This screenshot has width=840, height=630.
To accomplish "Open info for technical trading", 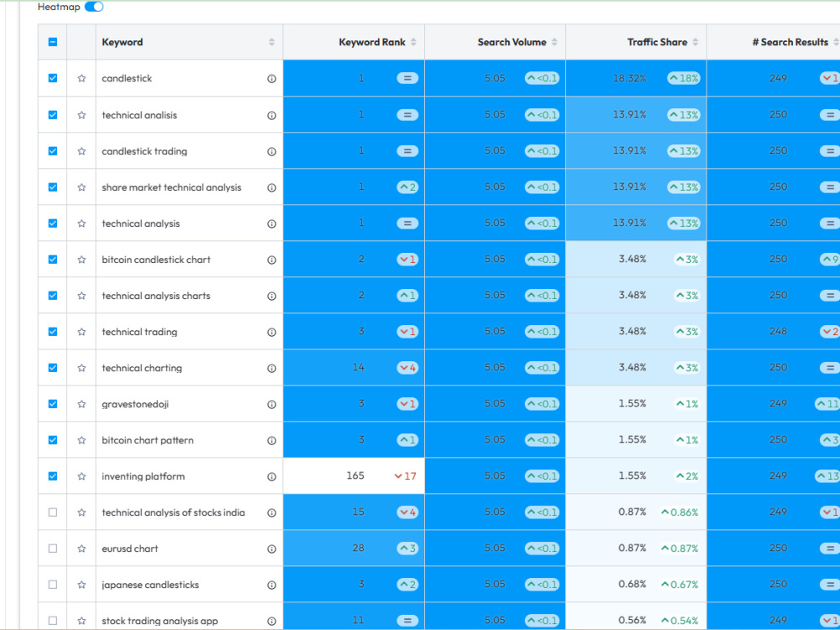I will 271,332.
